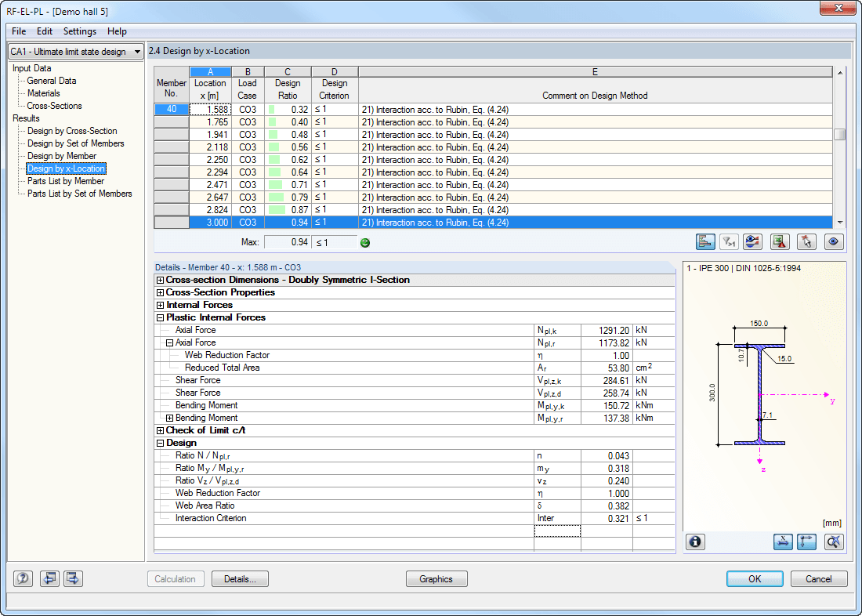
Task: Click the OK button
Action: point(755,579)
